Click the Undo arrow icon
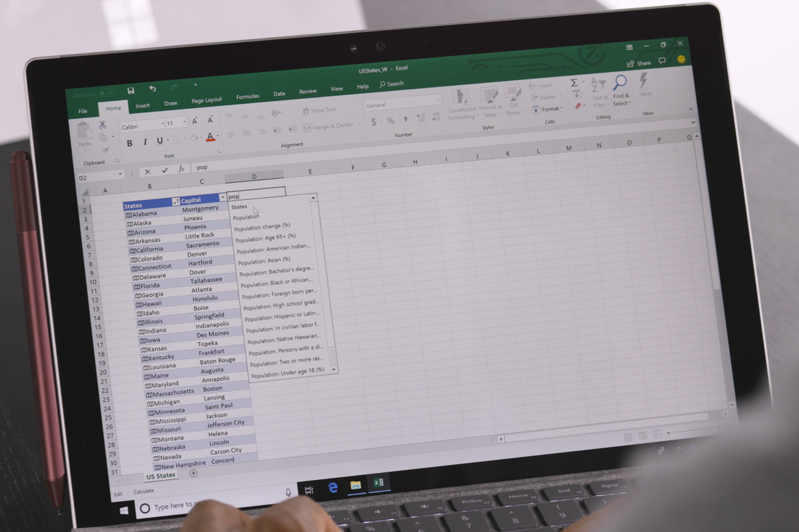 152,88
